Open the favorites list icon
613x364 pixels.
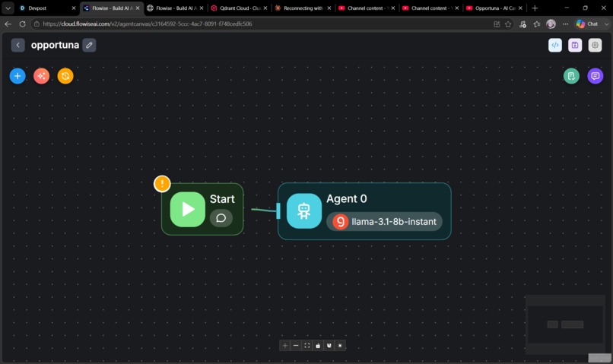537,24
